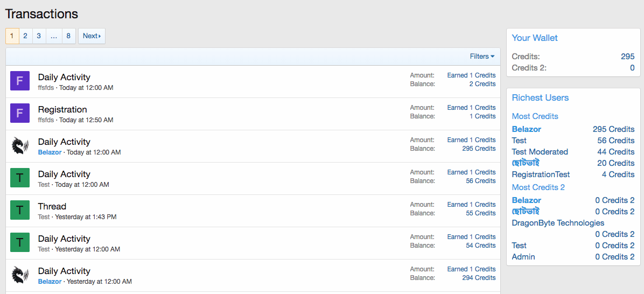The image size is (644, 294).
Task: Open DragonByte Technologies user profile
Action: [558, 223]
